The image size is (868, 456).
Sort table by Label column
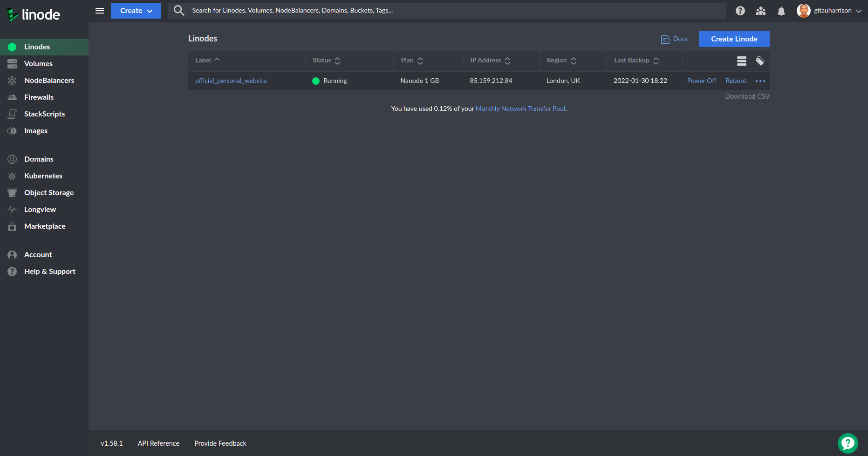click(x=207, y=60)
